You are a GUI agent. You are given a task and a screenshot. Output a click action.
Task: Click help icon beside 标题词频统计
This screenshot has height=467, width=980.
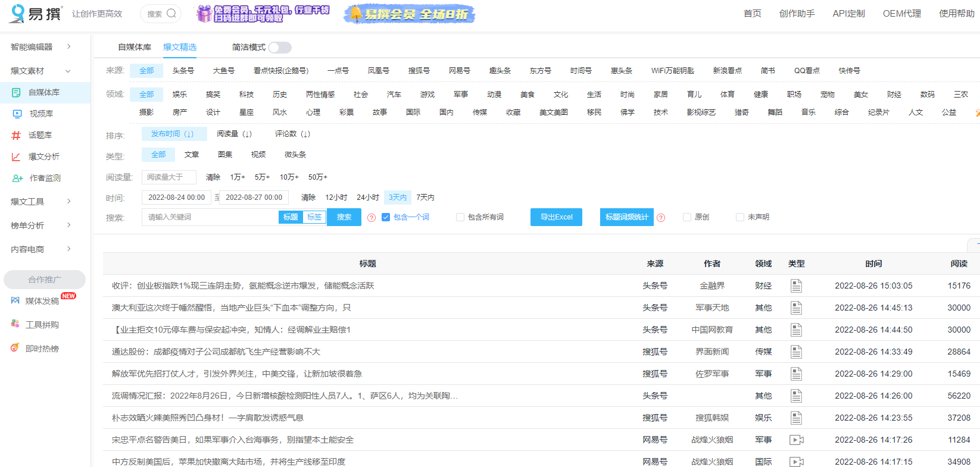coord(661,218)
